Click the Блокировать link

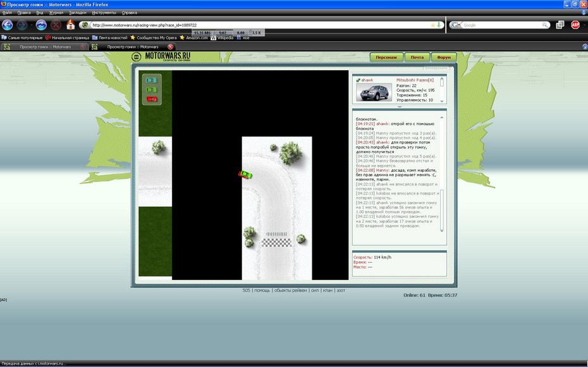(436, 68)
